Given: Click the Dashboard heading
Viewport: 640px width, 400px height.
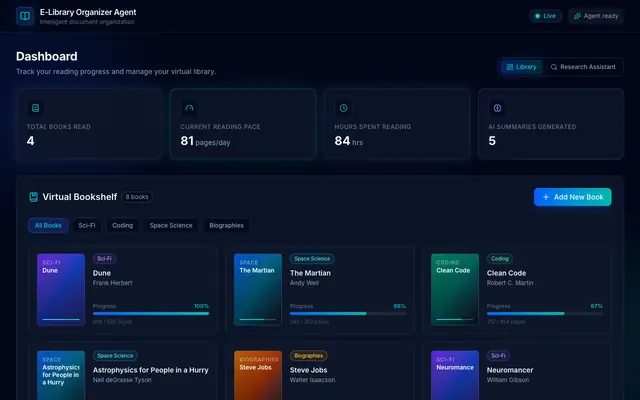Looking at the screenshot, I should click(x=47, y=56).
